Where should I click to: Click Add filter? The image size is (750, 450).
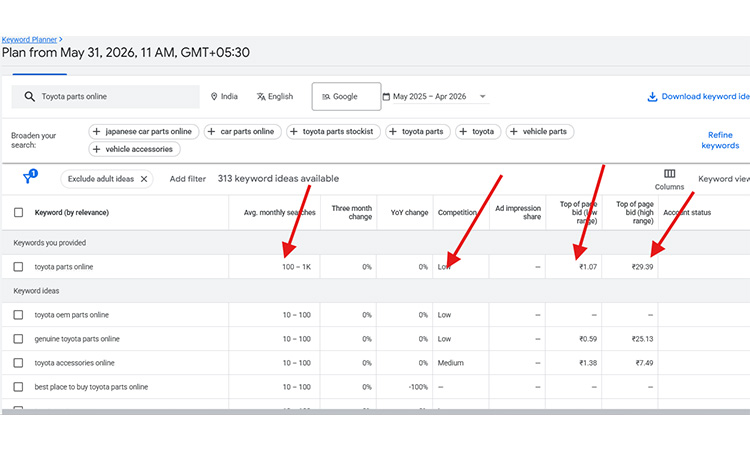[188, 179]
